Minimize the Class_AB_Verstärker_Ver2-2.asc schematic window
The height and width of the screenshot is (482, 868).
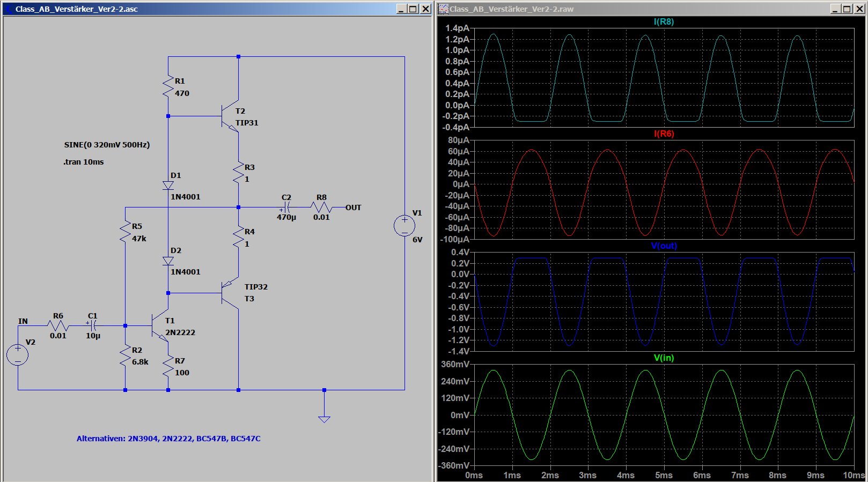(x=401, y=9)
